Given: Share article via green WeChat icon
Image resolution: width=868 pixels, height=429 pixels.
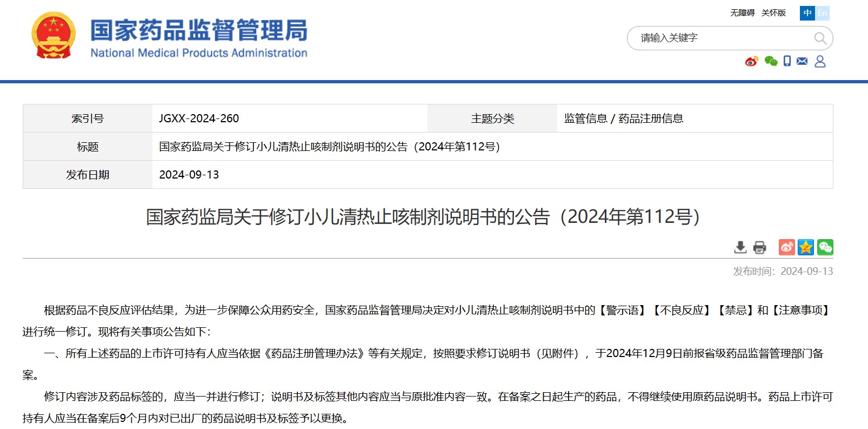Looking at the screenshot, I should pyautogui.click(x=825, y=247).
